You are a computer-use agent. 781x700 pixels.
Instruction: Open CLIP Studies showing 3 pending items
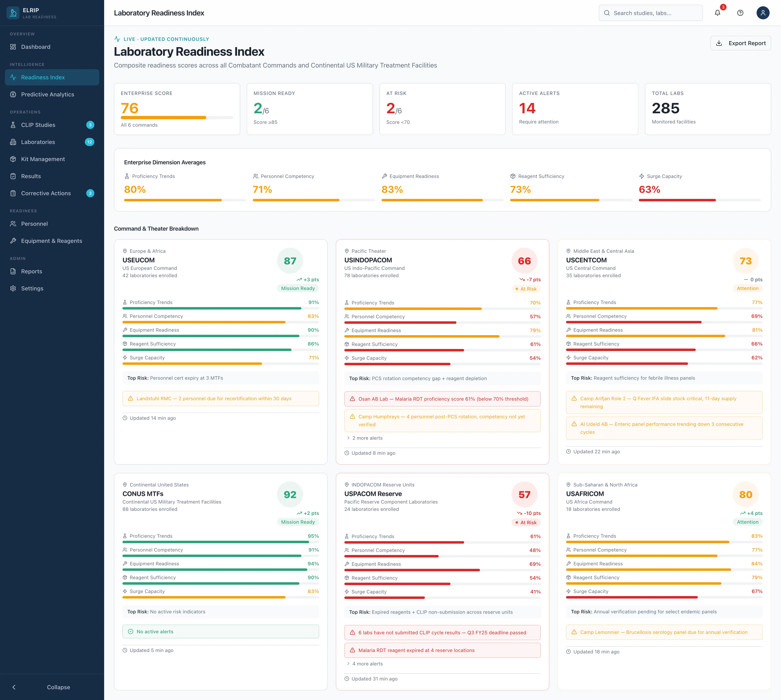coord(38,125)
